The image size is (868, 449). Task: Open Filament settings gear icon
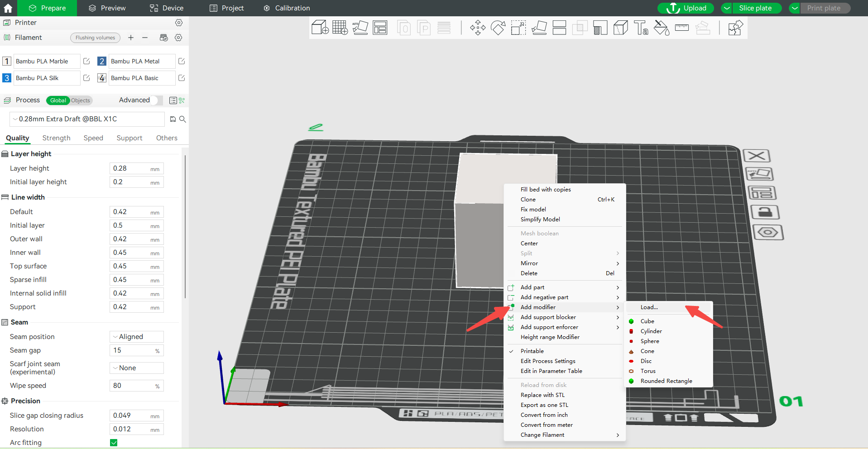(179, 38)
